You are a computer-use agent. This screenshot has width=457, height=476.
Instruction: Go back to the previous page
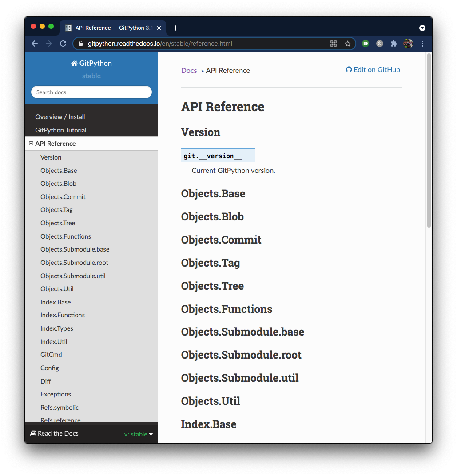click(35, 44)
